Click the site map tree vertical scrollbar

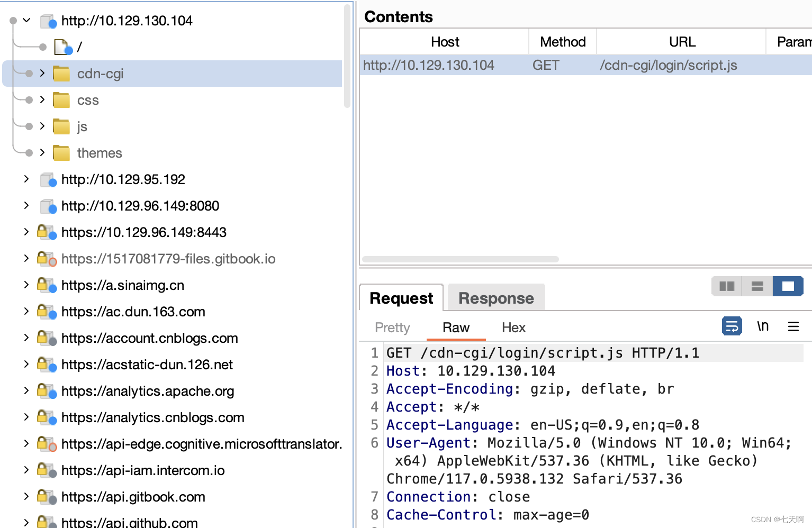[x=347, y=56]
